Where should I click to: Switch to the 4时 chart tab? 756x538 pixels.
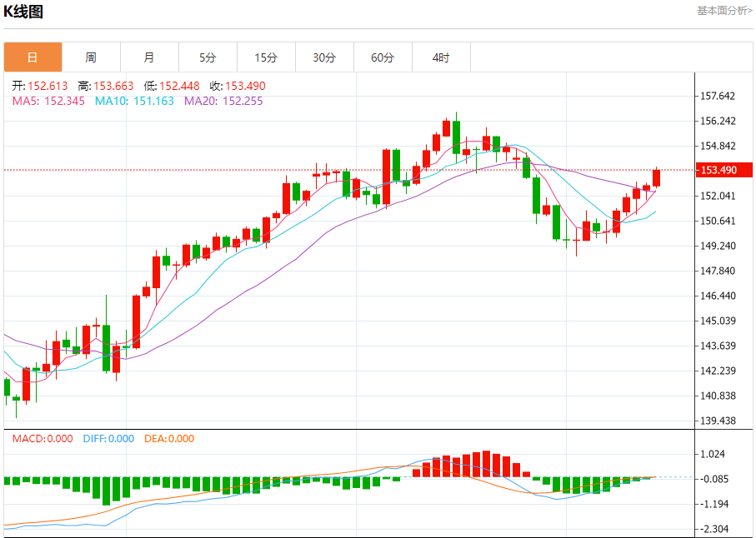441,57
